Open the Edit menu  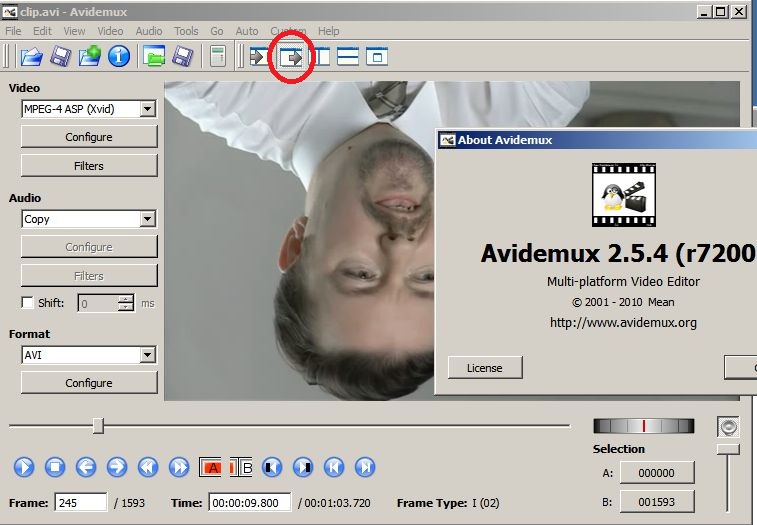click(42, 31)
